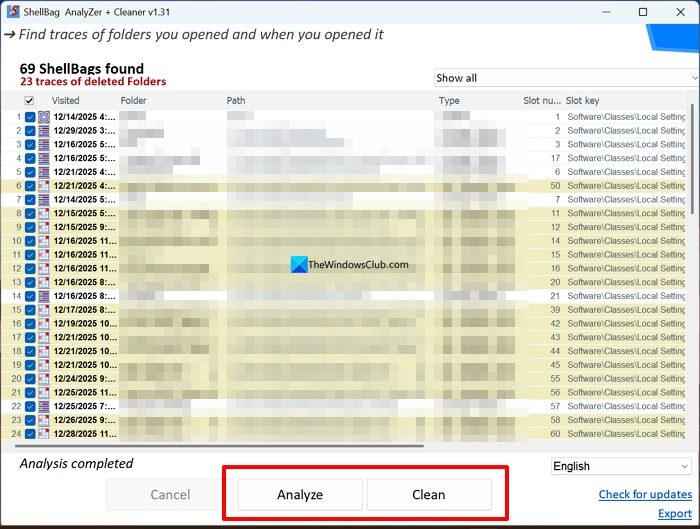Click the row 24 deleted-folder icon

point(44,434)
